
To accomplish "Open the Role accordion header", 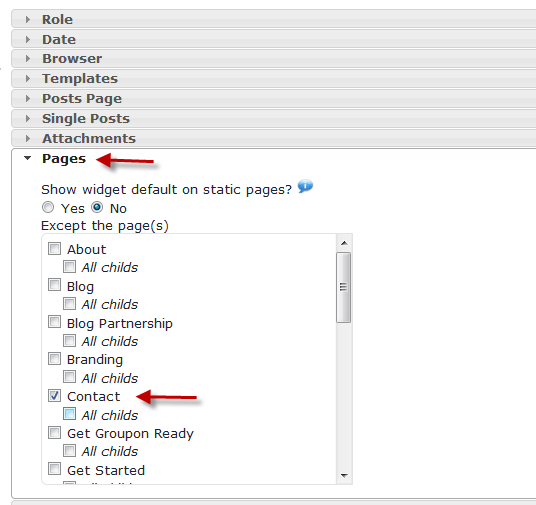I will coord(273,19).
